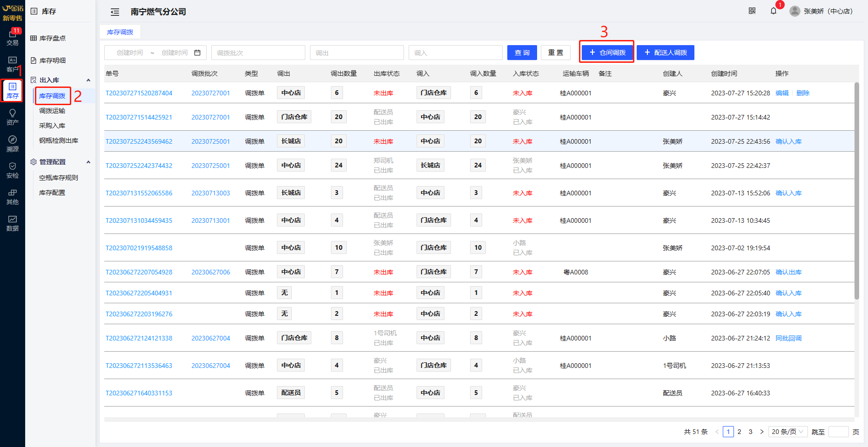This screenshot has width=868, height=447.
Task: Open the 数据 sidebar module
Action: tap(13, 223)
